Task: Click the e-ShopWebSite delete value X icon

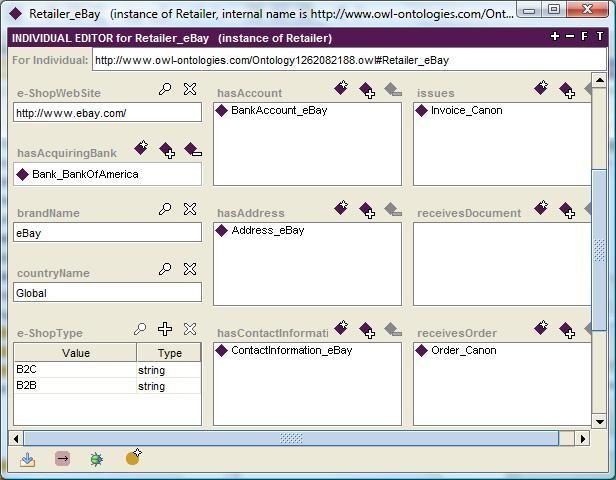Action: (190, 89)
